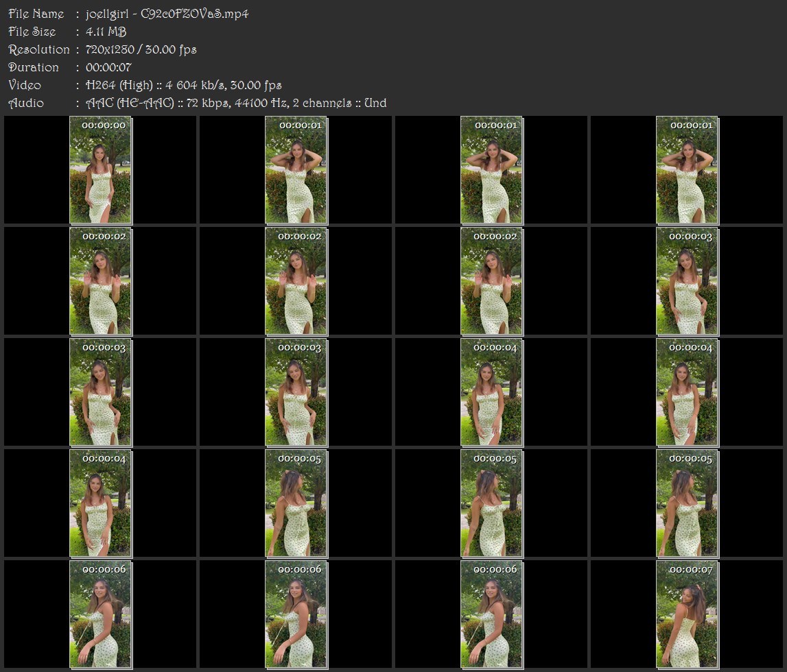The height and width of the screenshot is (672, 787).
Task: Open the first 00:00:04 frame thumbnail
Action: [492, 392]
